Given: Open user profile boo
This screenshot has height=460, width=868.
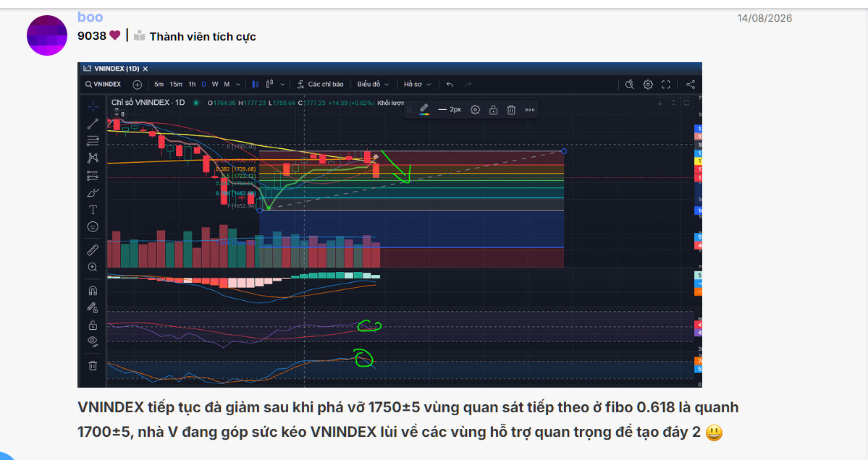Looking at the screenshot, I should pos(90,17).
